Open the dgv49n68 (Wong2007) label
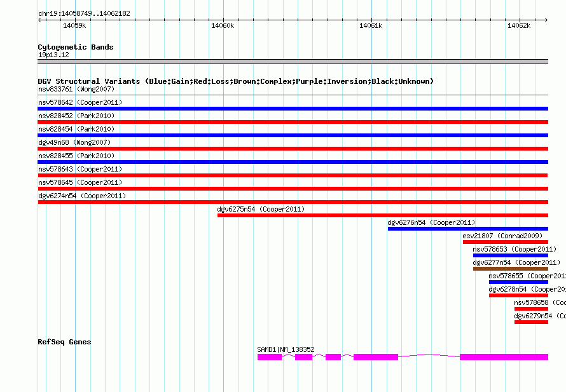The height and width of the screenshot is (392, 566). coord(74,142)
